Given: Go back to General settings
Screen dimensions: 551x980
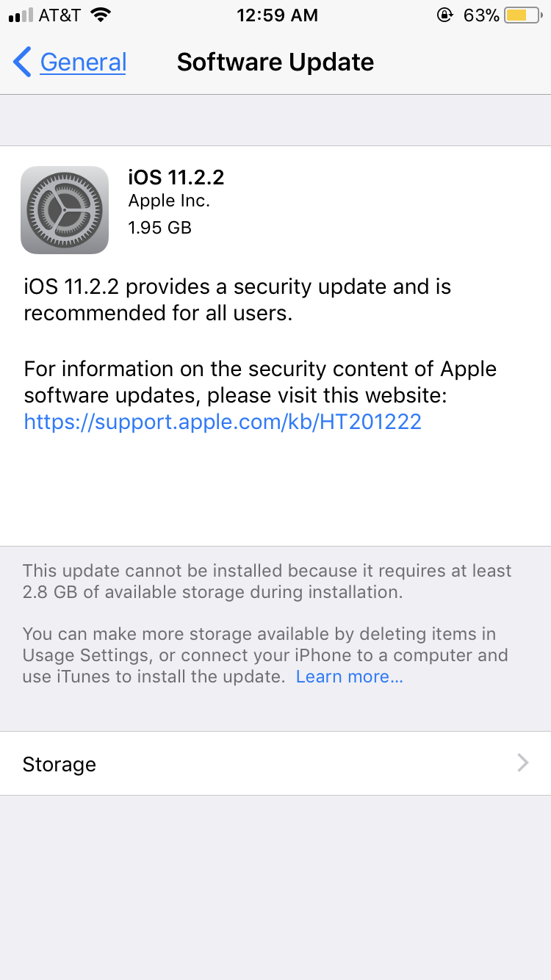Looking at the screenshot, I should pyautogui.click(x=82, y=62).
